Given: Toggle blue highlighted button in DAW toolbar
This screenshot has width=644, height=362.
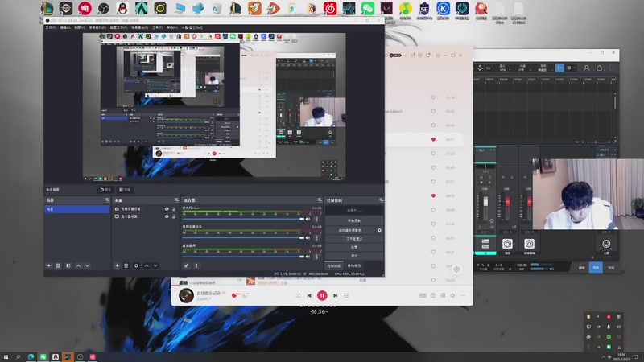Looking at the screenshot, I should tap(559, 68).
